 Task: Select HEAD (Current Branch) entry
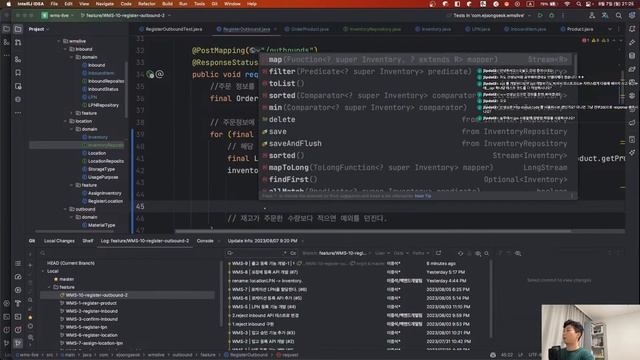(x=71, y=263)
